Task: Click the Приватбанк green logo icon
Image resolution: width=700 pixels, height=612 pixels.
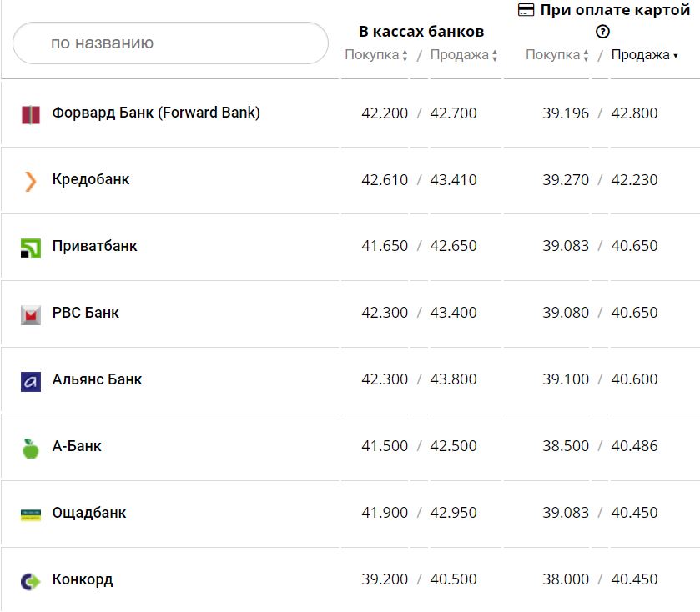Action: pos(31,248)
